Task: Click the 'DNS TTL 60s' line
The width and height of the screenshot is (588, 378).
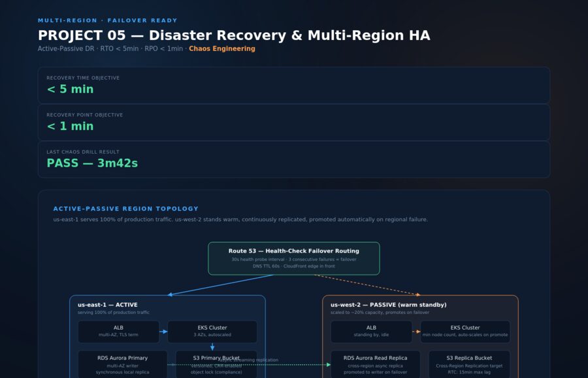Action: pos(293,266)
